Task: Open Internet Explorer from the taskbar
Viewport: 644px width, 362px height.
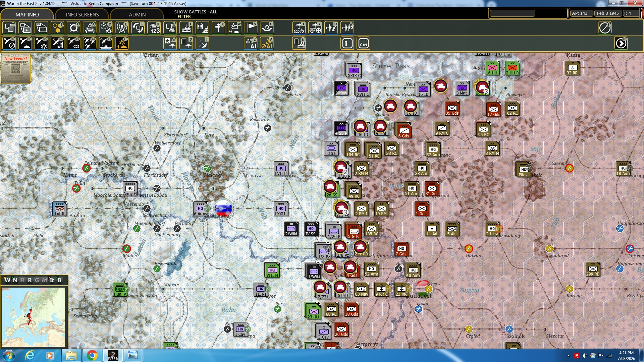Action: point(30,355)
